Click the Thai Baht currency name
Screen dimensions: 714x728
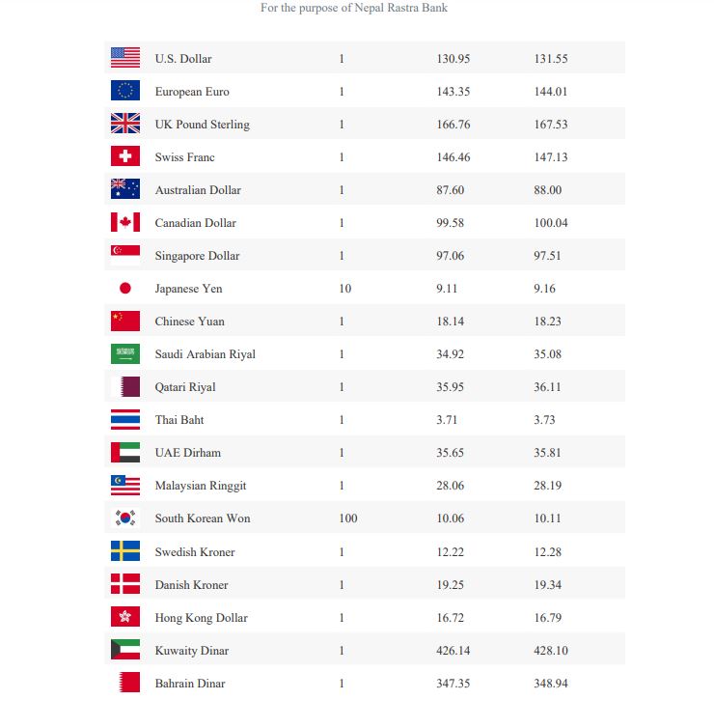point(179,420)
